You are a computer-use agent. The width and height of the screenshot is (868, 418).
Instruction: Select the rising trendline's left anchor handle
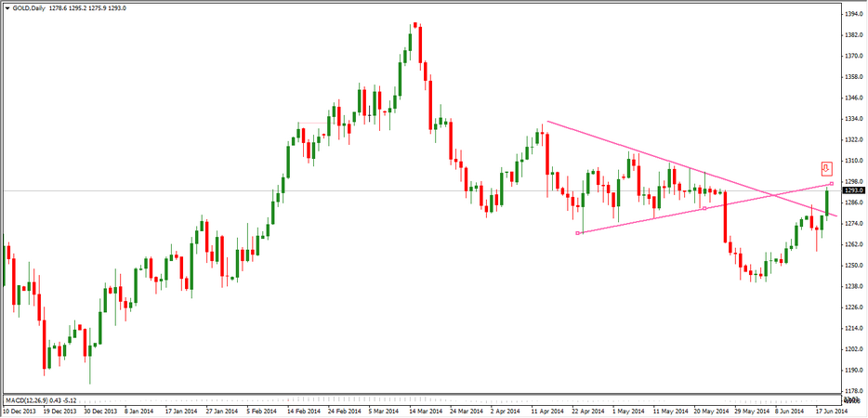578,232
